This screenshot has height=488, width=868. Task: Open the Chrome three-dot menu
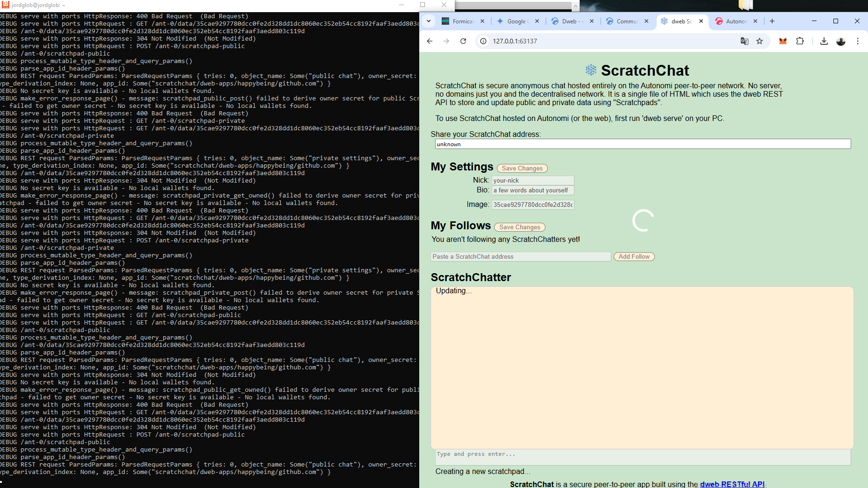(858, 41)
